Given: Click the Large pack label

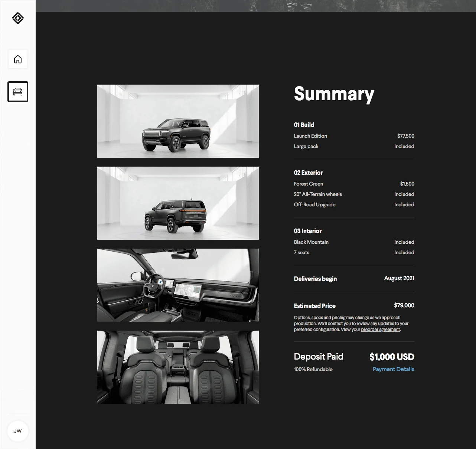Looking at the screenshot, I should pos(306,146).
